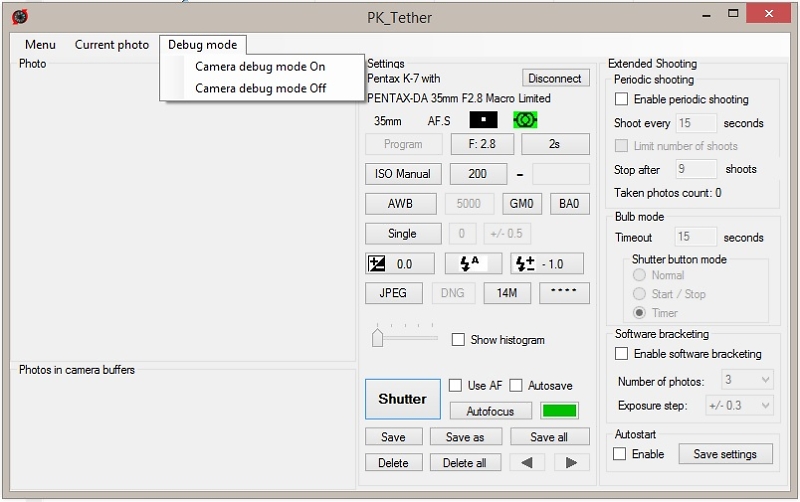The image size is (800, 502).
Task: Click the Delete button
Action: click(x=393, y=463)
